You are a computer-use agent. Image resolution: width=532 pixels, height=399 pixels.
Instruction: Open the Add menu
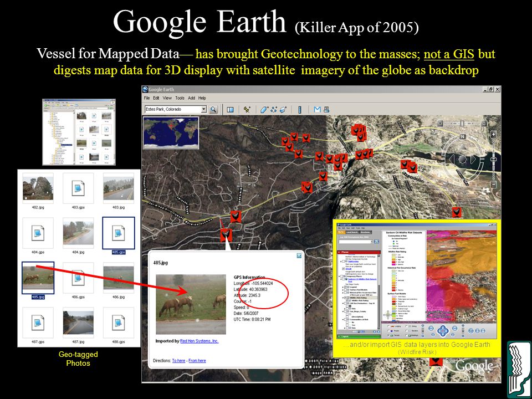tap(191, 98)
